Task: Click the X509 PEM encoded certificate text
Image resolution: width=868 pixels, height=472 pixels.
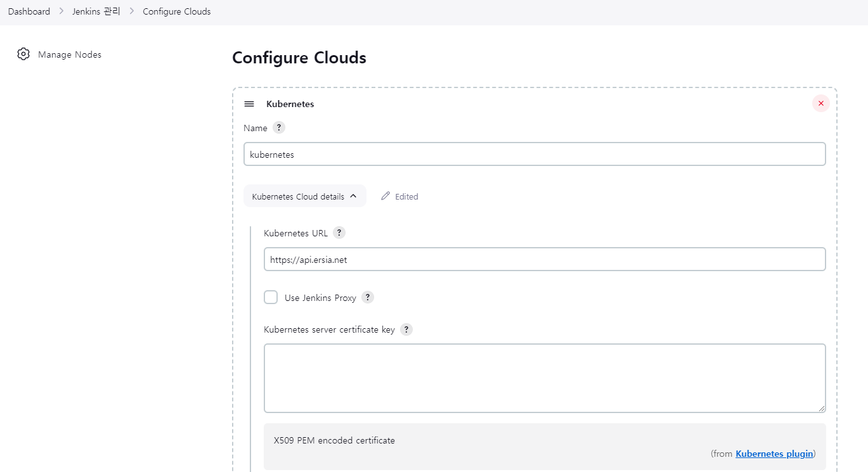Action: (334, 440)
